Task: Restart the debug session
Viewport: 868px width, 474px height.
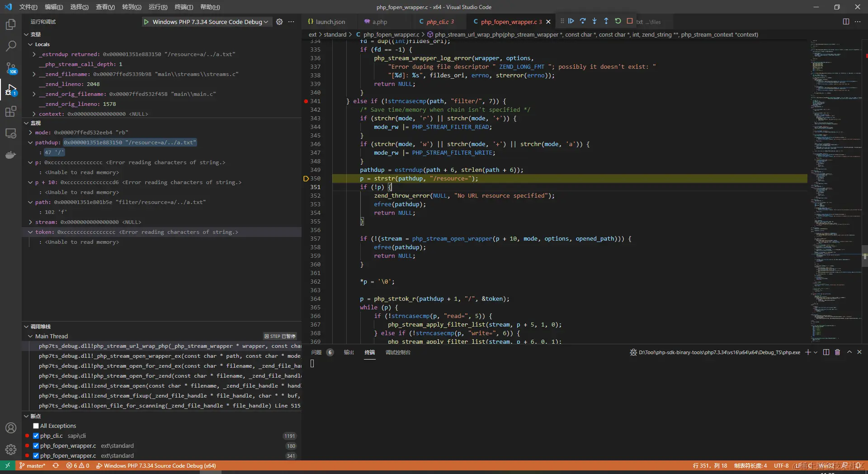Action: pyautogui.click(x=618, y=21)
